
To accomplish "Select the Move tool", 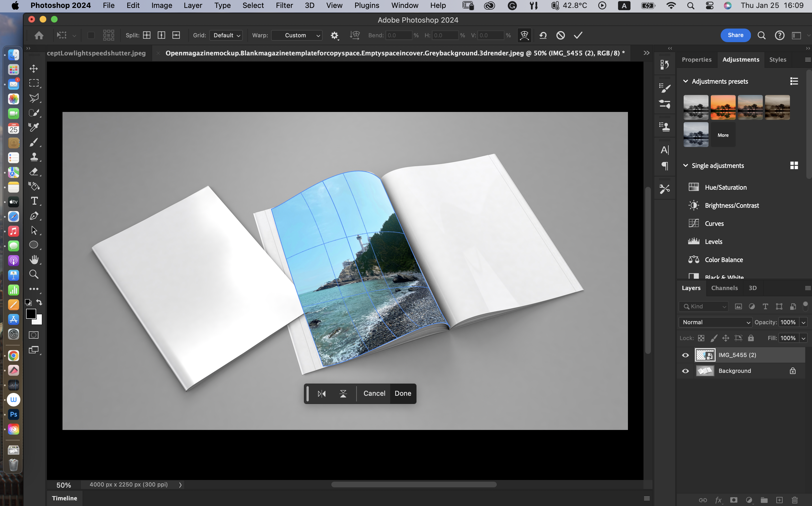I will [x=34, y=69].
